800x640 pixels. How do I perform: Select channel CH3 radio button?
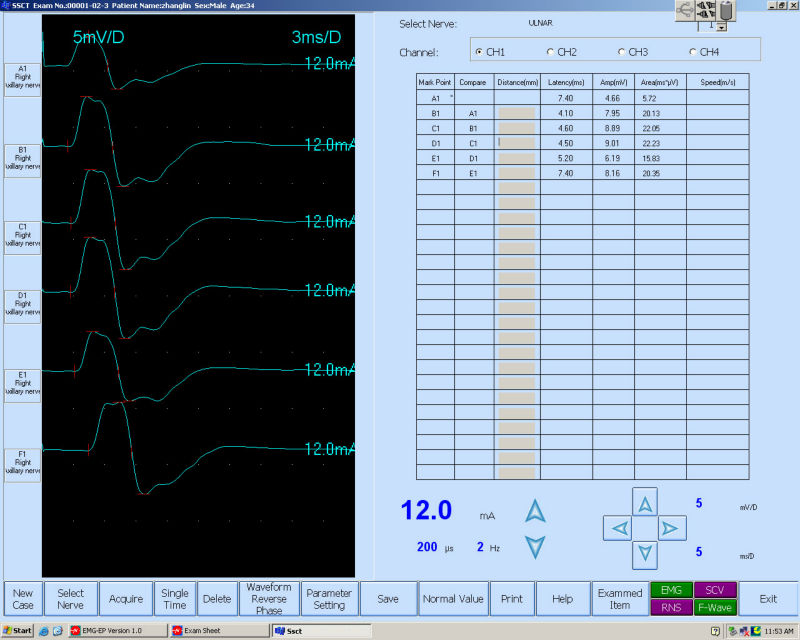(x=621, y=52)
